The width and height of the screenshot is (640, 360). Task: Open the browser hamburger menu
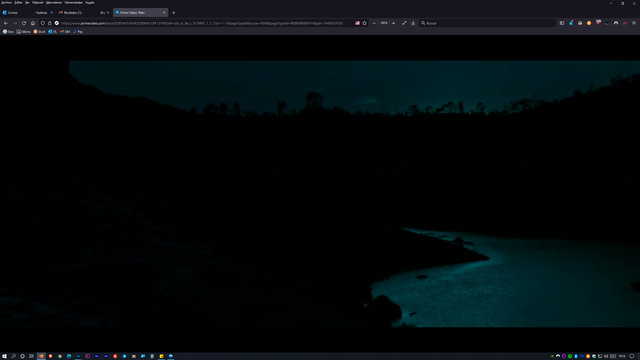coord(634,23)
